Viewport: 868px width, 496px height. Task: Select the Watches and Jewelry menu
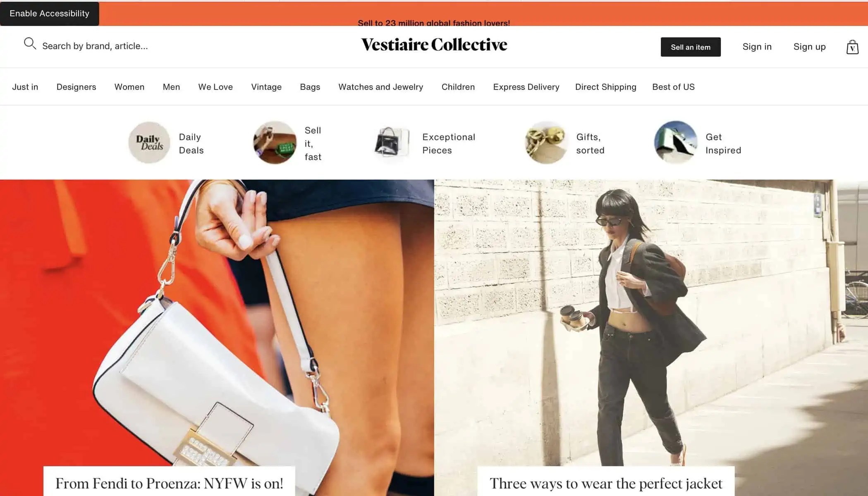381,87
